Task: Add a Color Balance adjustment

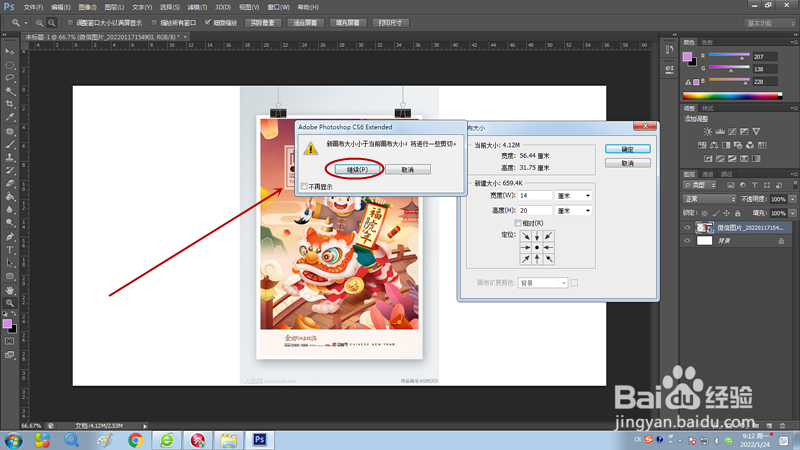Action: click(x=714, y=145)
